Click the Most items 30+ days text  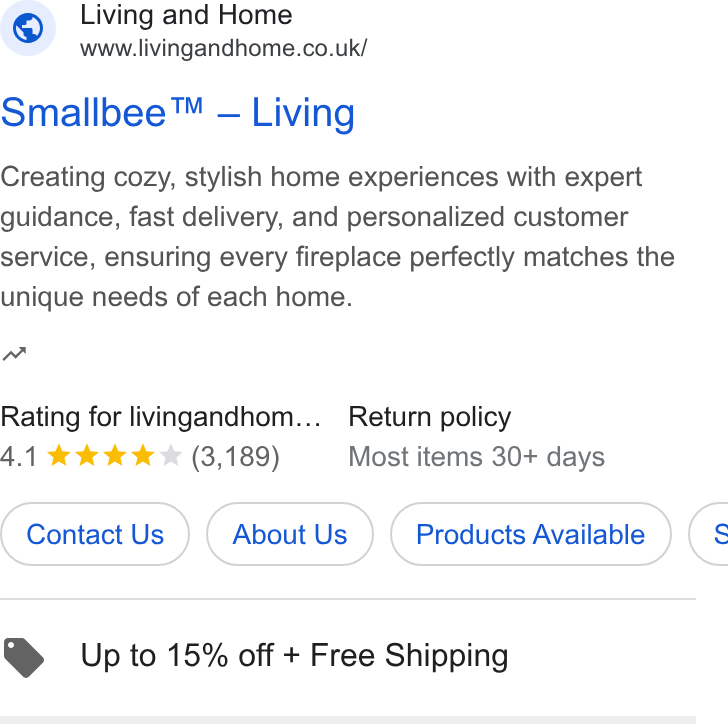[476, 457]
